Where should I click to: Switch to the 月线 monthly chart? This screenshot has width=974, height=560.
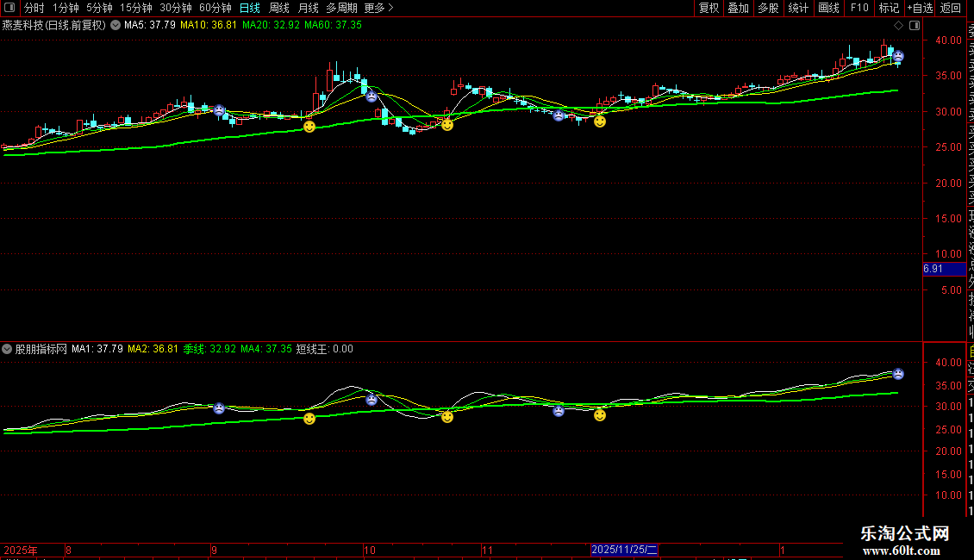point(308,8)
